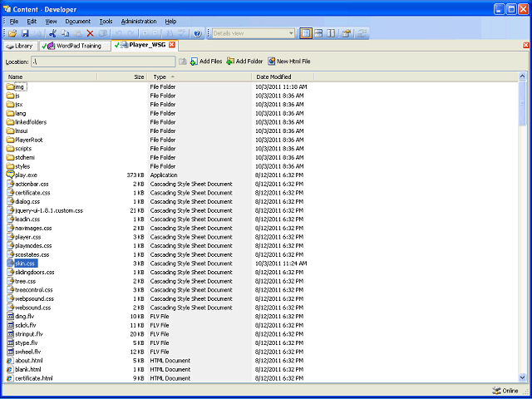Click the Properties icon after the layout icons
532x399 pixels.
pos(346,33)
